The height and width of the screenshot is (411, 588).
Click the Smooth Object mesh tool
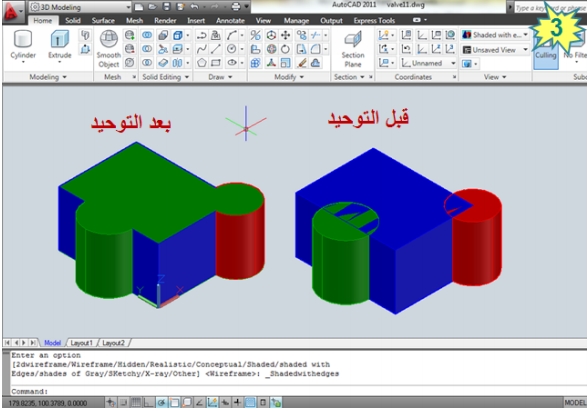[109, 49]
